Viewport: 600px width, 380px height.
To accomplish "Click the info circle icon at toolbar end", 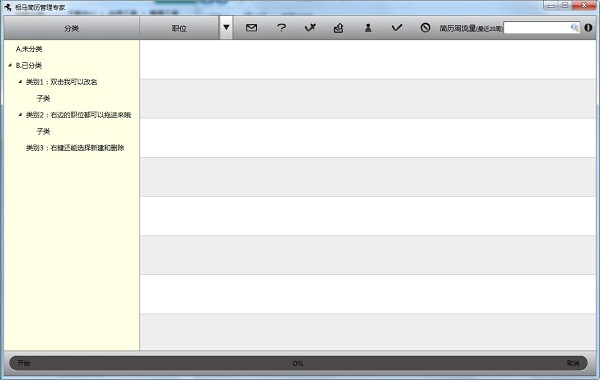I will click(x=588, y=28).
